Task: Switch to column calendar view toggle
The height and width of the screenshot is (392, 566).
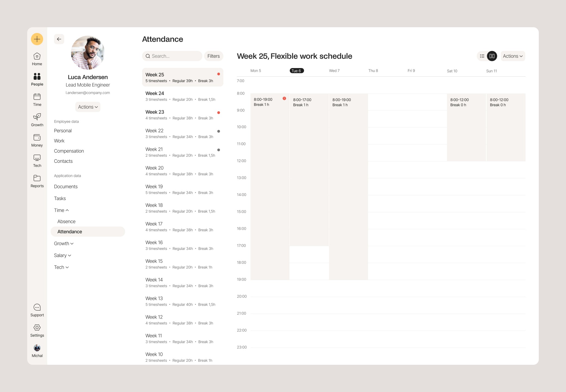Action: point(492,56)
